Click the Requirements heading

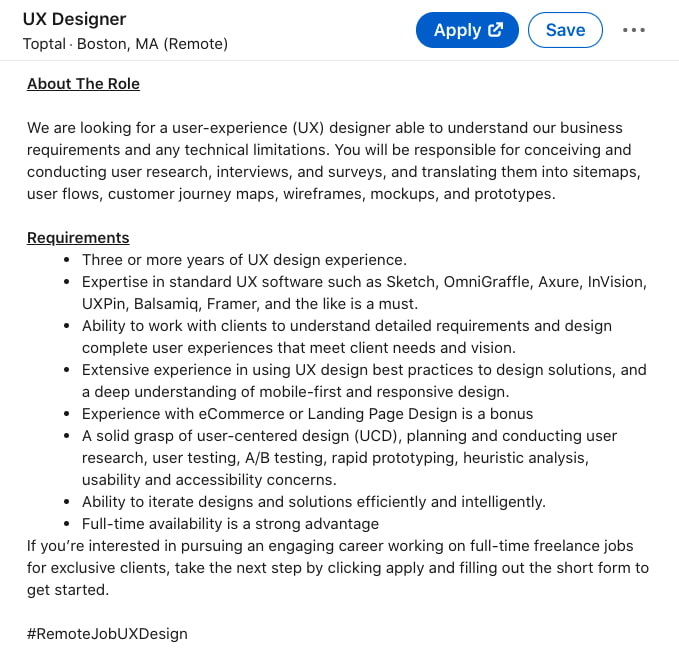[78, 238]
